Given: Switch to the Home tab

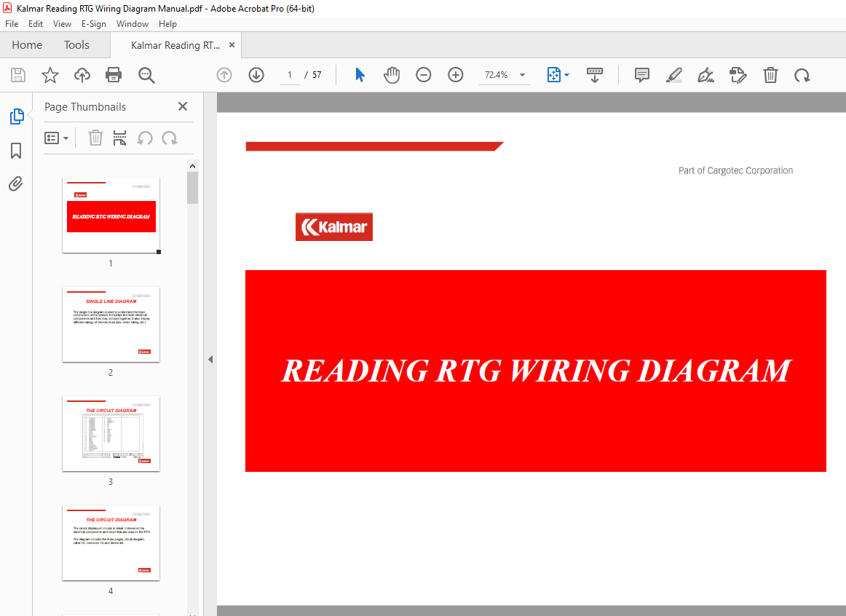Looking at the screenshot, I should pyautogui.click(x=27, y=45).
